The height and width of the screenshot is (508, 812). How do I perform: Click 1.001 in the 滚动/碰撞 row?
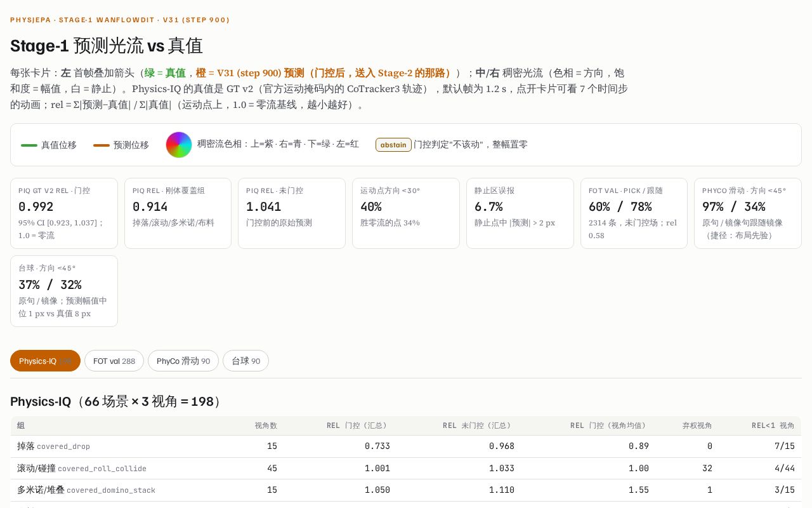(377, 469)
